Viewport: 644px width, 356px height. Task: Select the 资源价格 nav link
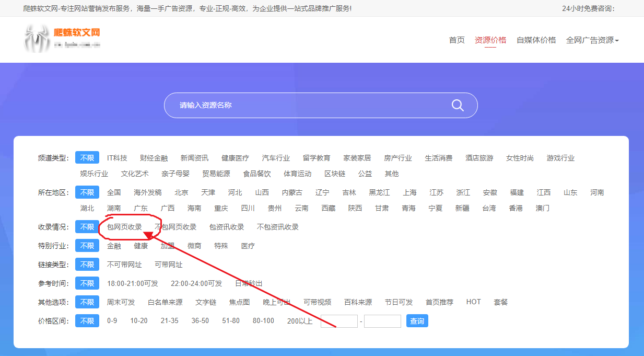coord(490,40)
